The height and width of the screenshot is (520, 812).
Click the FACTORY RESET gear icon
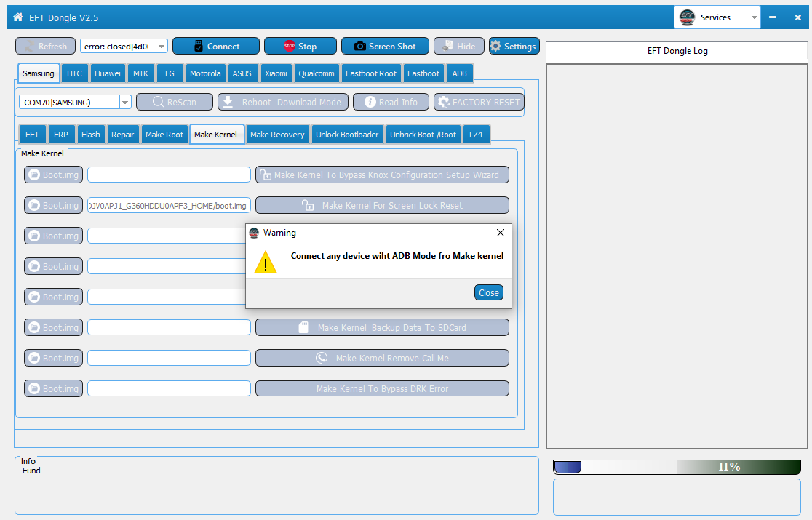pos(444,102)
